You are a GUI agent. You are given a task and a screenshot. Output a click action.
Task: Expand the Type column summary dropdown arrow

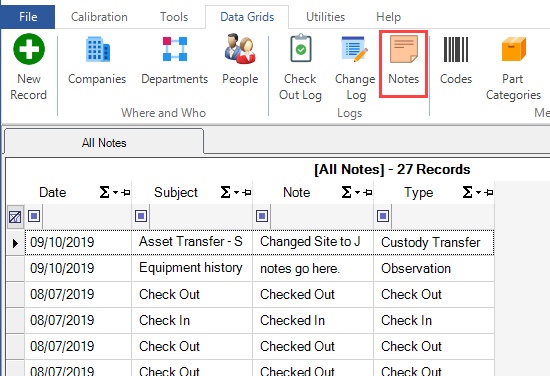click(x=478, y=193)
